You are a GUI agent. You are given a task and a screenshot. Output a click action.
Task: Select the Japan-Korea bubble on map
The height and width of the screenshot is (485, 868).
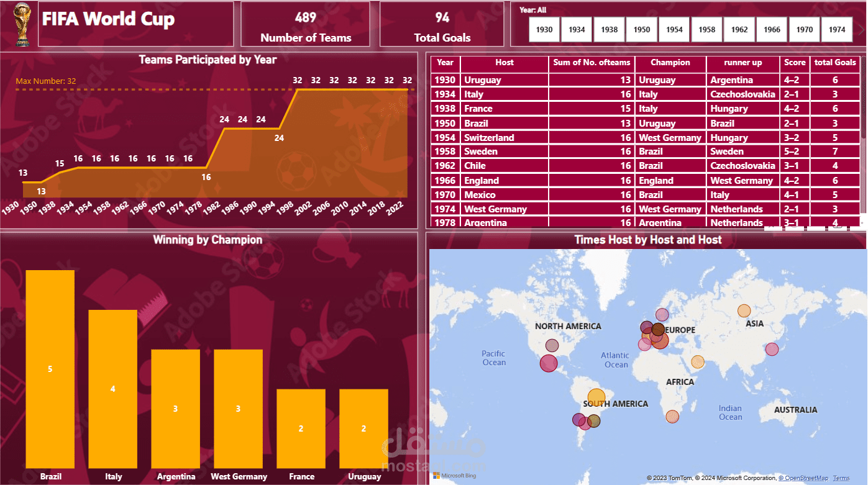772,350
